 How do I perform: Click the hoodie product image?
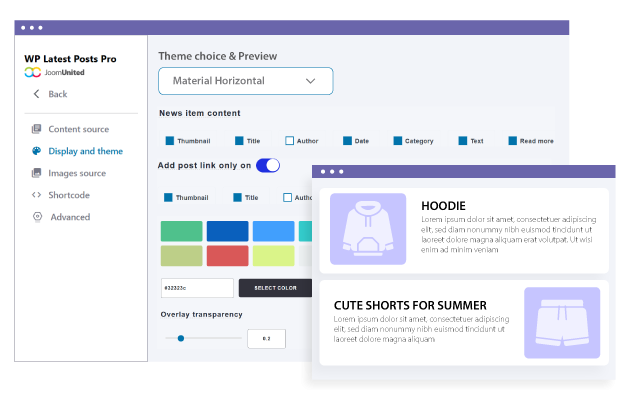tap(368, 229)
